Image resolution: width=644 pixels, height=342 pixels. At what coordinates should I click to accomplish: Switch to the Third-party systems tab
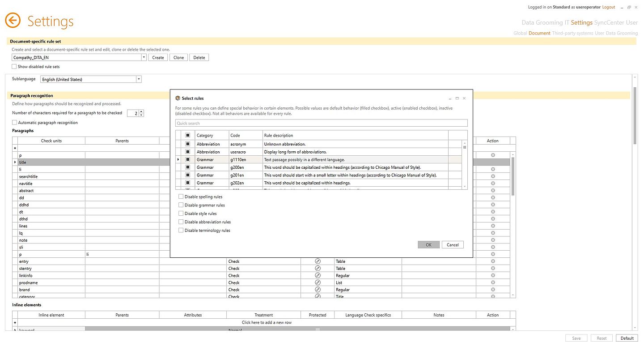click(x=572, y=33)
